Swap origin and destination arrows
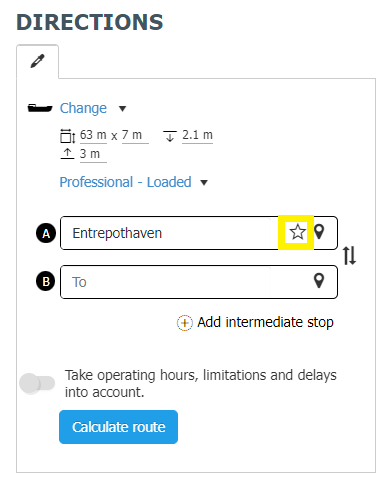The image size is (383, 478). (350, 256)
